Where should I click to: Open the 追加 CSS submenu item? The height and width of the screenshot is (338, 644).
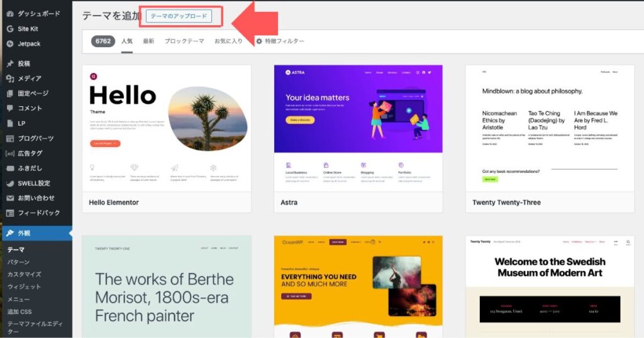[19, 312]
